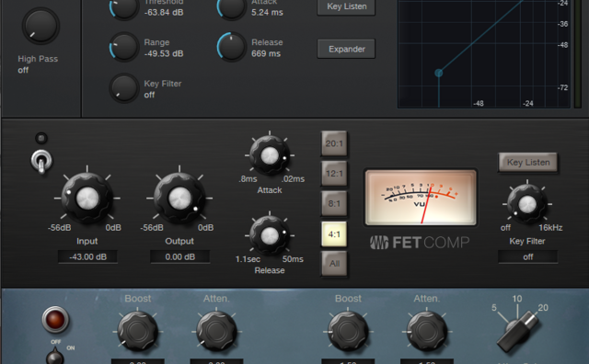Enable the All ratio buttons mode
Viewport: 589px width, 364px height.
click(334, 264)
